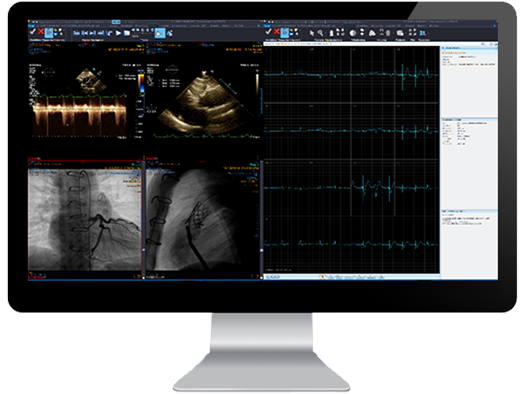Select the highlighted hand pan tool
Viewport: 526px width, 394px height.
pos(160,33)
